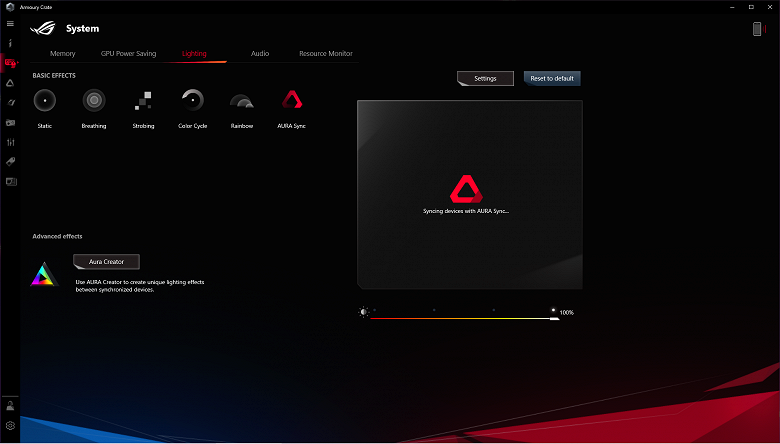Switch to the Memory tab
The image size is (780, 444).
(63, 54)
